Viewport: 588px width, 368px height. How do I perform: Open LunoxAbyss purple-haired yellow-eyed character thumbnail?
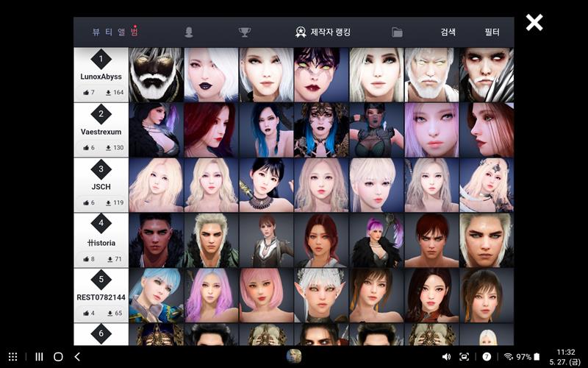(321, 75)
